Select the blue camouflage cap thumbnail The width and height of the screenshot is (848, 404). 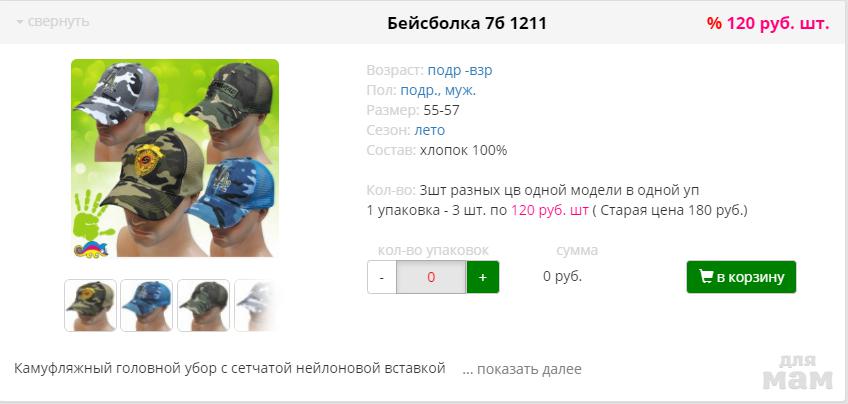tap(147, 305)
